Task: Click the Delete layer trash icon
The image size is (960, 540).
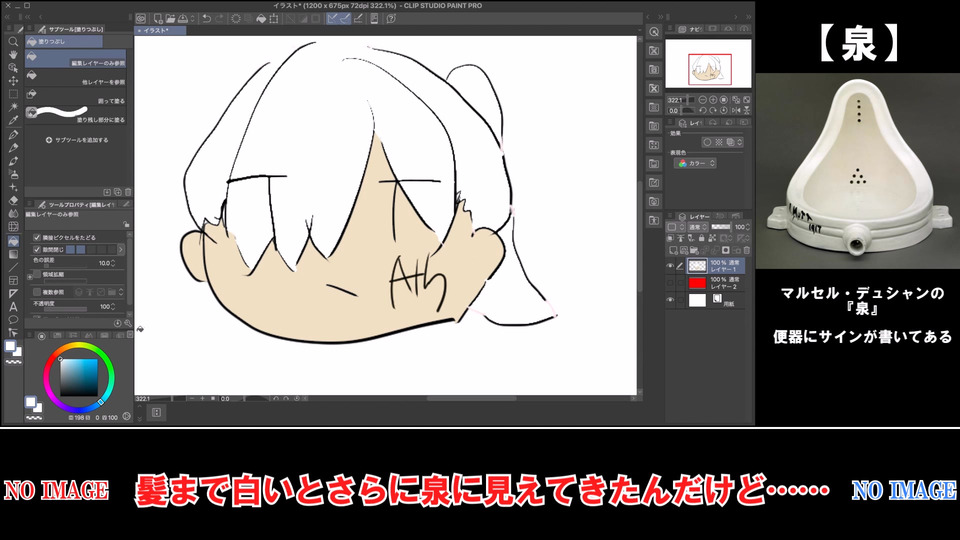Action: coord(747,250)
